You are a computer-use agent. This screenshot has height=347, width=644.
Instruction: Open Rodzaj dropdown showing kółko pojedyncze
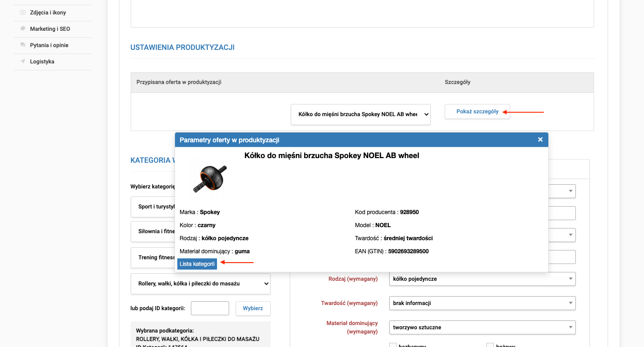point(483,279)
